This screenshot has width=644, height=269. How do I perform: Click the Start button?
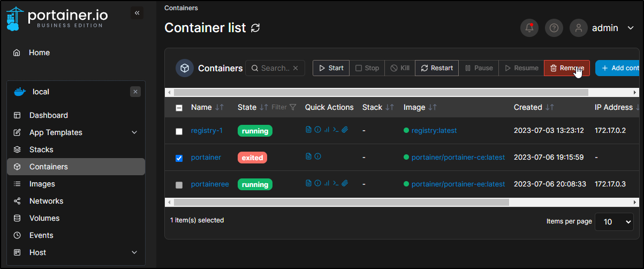[x=331, y=68]
